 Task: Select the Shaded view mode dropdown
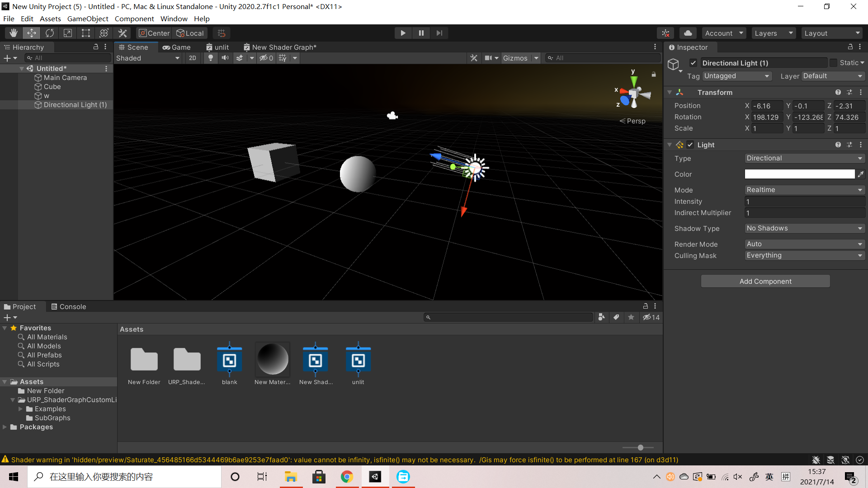pos(147,58)
